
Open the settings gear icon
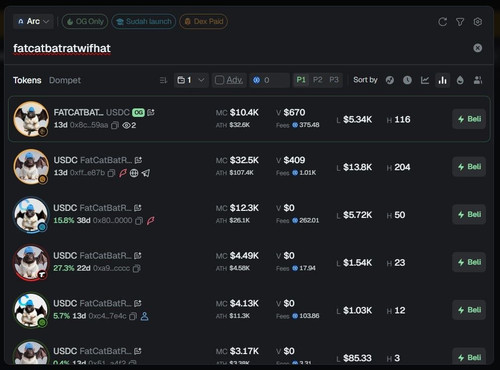pyautogui.click(x=478, y=22)
